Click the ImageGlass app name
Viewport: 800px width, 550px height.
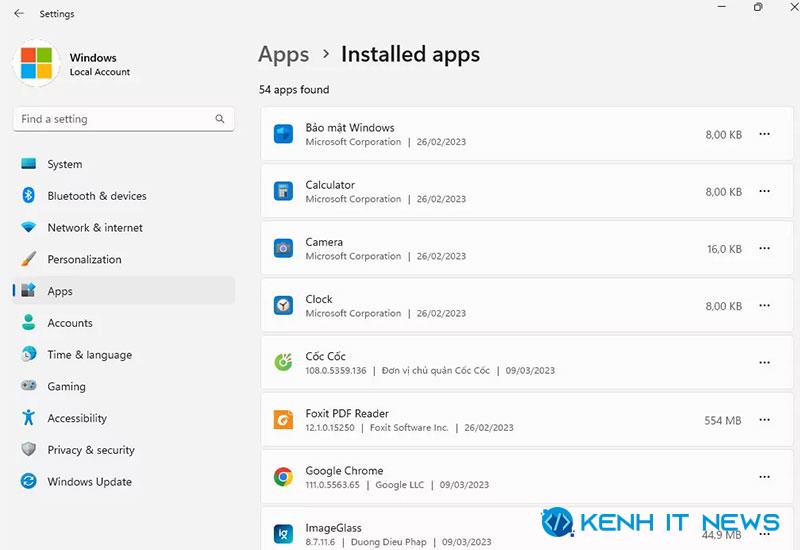tap(333, 528)
